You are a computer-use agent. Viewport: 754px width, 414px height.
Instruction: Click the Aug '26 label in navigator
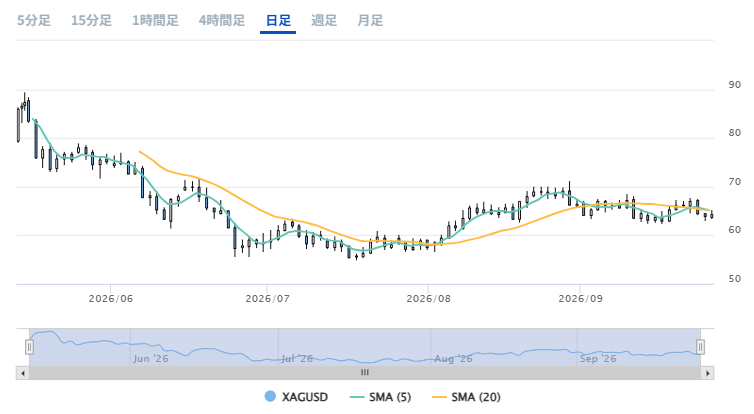click(x=453, y=359)
